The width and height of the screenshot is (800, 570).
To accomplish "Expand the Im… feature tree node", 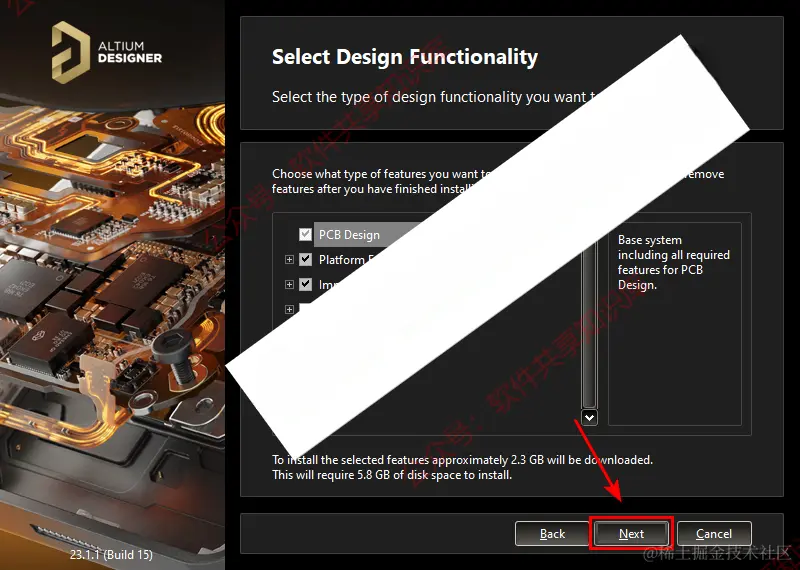I will [289, 284].
